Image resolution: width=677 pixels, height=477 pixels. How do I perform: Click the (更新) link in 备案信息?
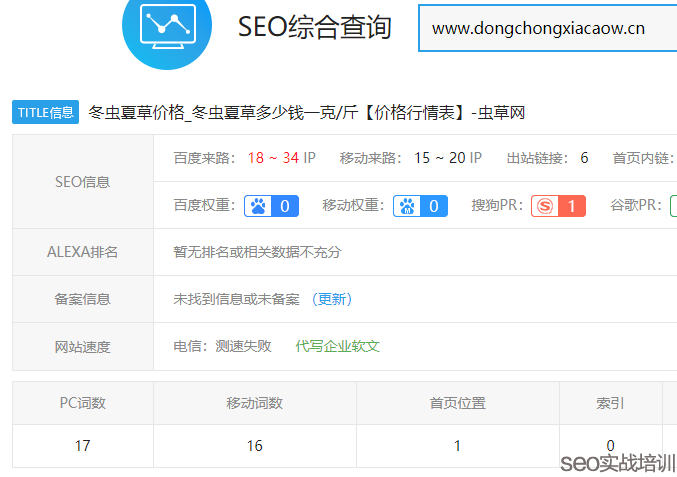pos(332,299)
